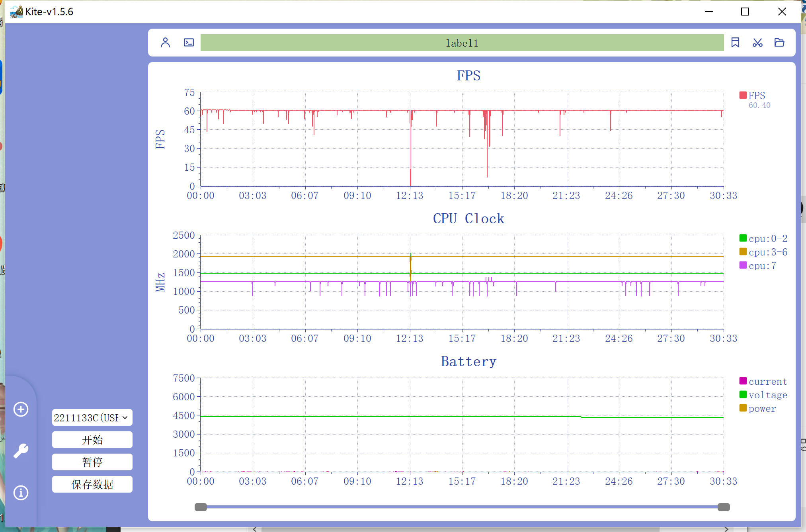Click the bookmark icon in toolbar
The height and width of the screenshot is (532, 806).
tap(735, 43)
